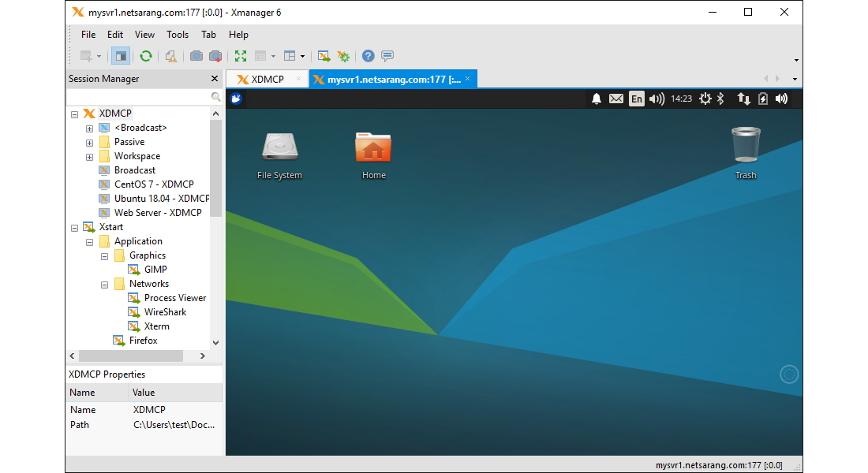Click the notification bell in remote panel
The height and width of the screenshot is (473, 868).
[x=597, y=99]
